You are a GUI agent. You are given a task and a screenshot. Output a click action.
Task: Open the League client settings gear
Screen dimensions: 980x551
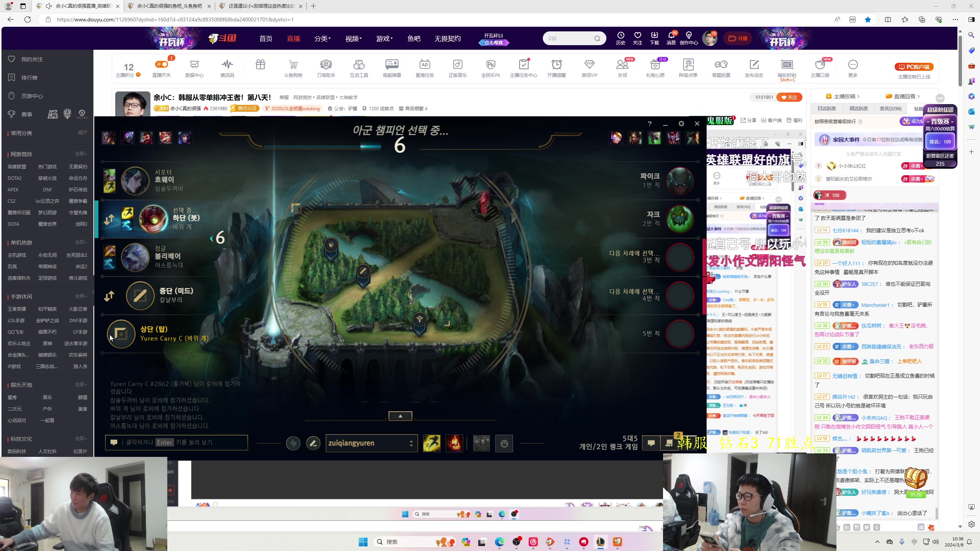tap(681, 124)
